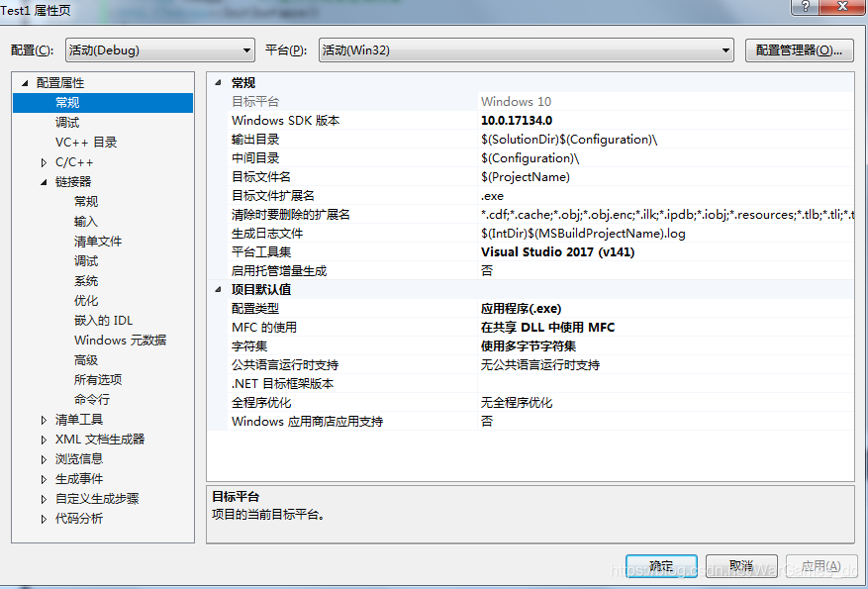Click the help question mark button
Image resolution: width=868 pixels, height=589 pixels.
tap(806, 7)
